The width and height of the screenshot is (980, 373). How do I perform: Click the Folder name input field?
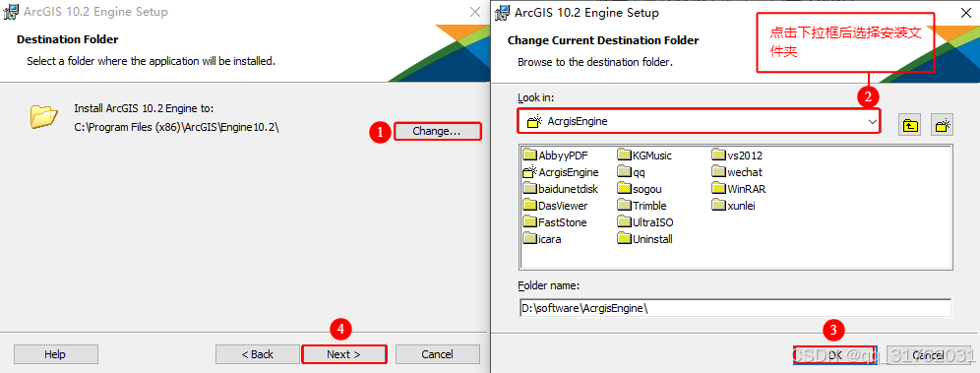tap(735, 308)
